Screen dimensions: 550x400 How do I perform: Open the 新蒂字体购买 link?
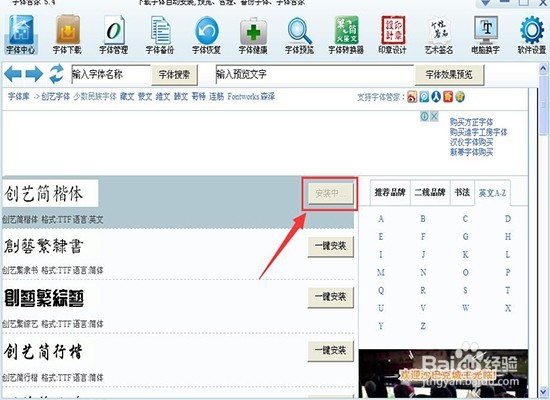[x=471, y=152]
